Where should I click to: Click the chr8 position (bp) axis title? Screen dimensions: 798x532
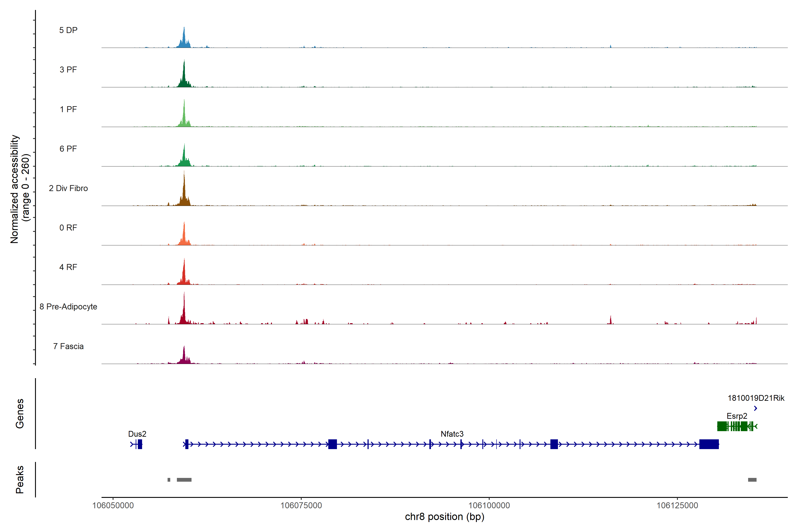444,517
